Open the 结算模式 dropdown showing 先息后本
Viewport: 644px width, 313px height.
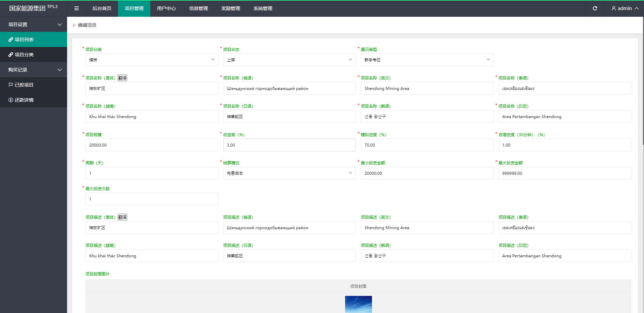point(289,173)
